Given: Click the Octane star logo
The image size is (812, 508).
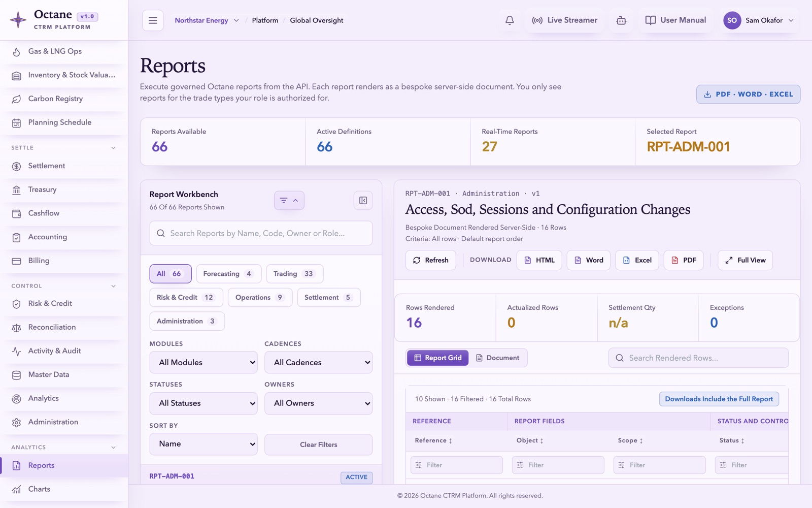Looking at the screenshot, I should (18, 20).
